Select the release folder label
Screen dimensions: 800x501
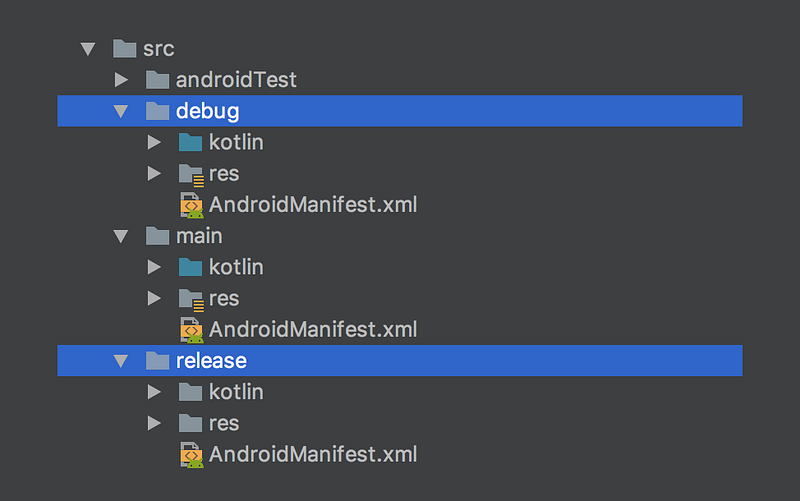[x=211, y=361]
